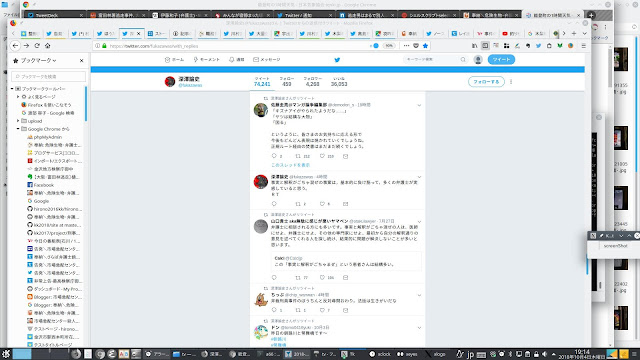Open Twitter Messages (メッセージ) navigation item
The width and height of the screenshot is (640, 360).
(x=267, y=60)
